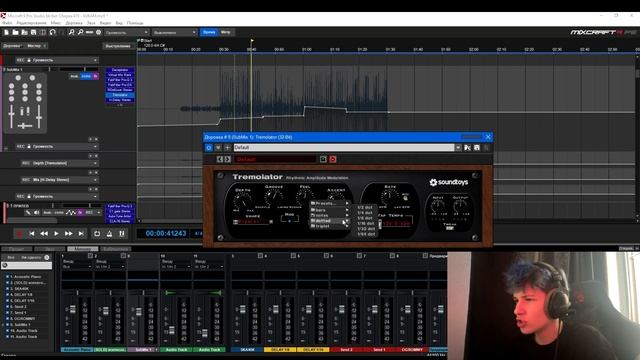Rewind to start in the transport
Viewport: 640px width, 360px height.
32,233
